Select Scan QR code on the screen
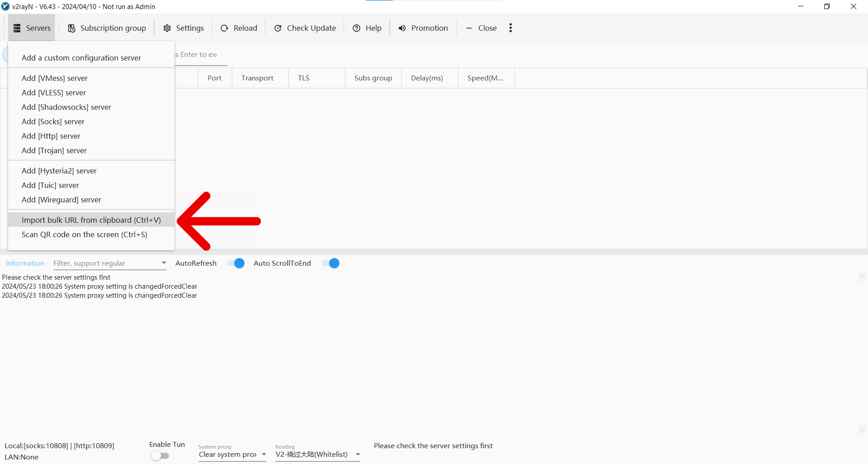The height and width of the screenshot is (464, 868). coord(91,234)
